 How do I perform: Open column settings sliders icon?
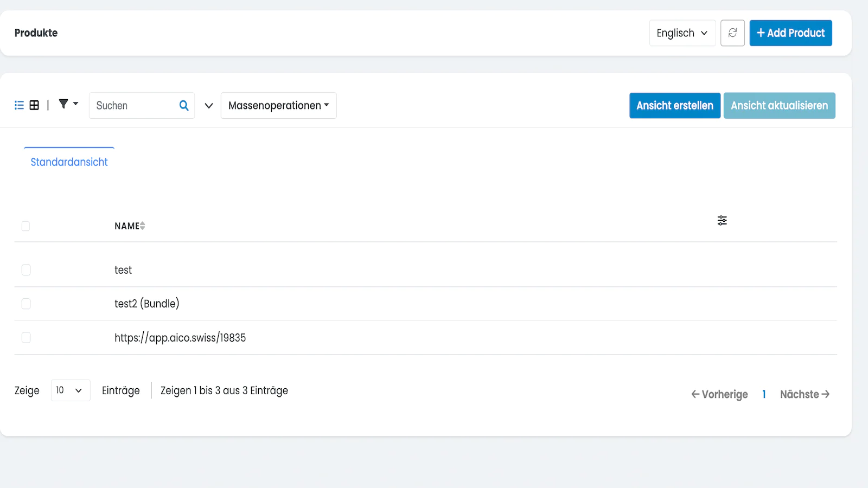(722, 220)
